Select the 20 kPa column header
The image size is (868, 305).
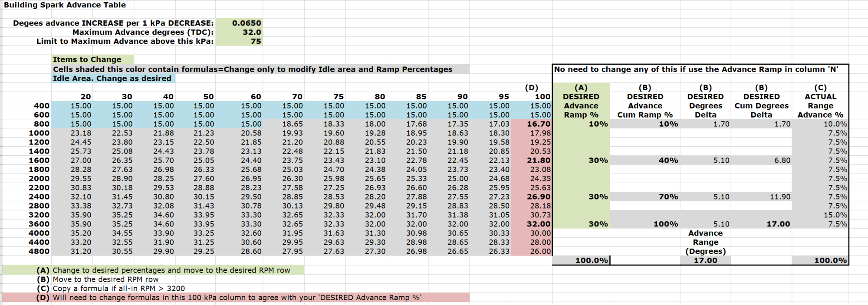coord(85,97)
